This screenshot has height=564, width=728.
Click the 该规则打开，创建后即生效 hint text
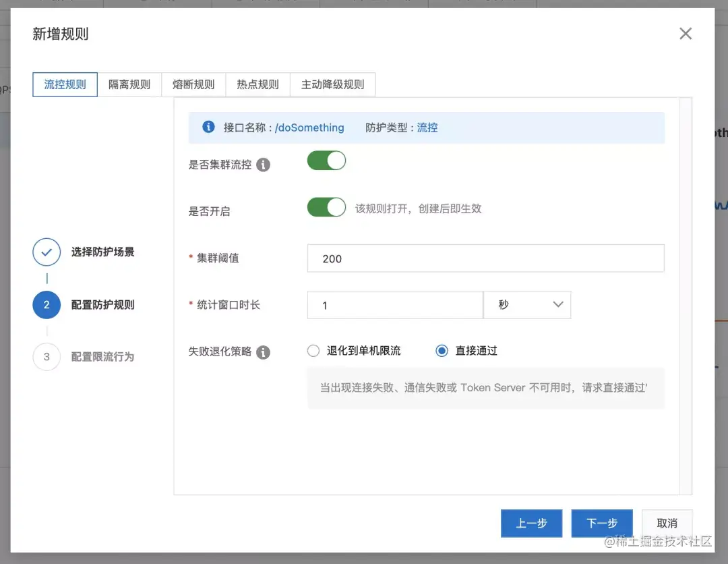tap(419, 208)
